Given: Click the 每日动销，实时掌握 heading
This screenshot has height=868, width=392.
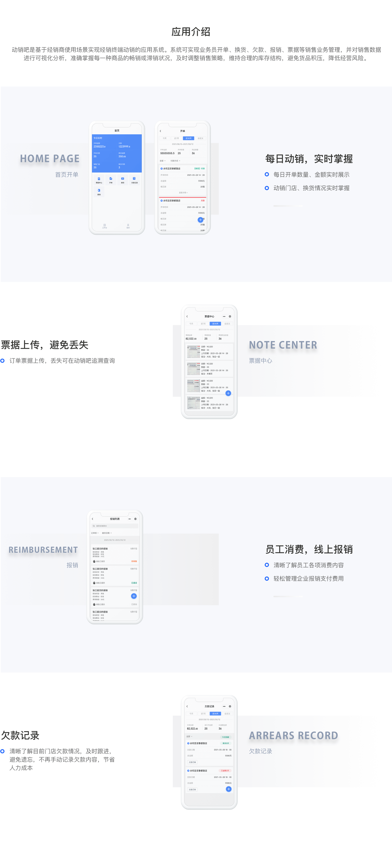Looking at the screenshot, I should click(x=309, y=159).
